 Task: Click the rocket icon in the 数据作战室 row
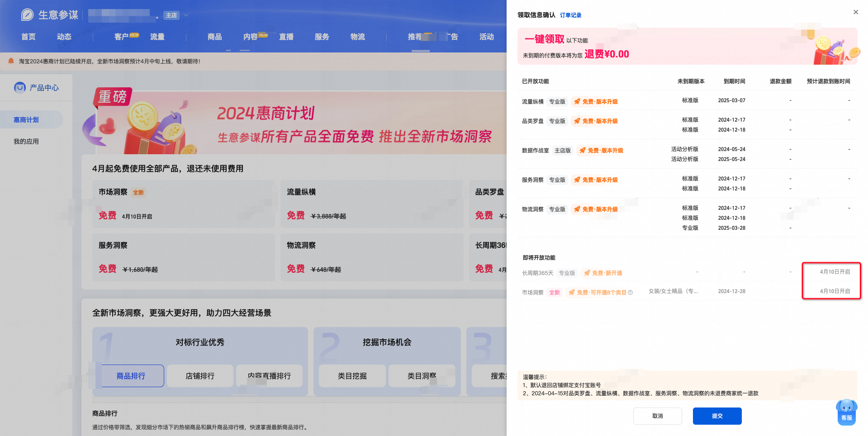[583, 151]
